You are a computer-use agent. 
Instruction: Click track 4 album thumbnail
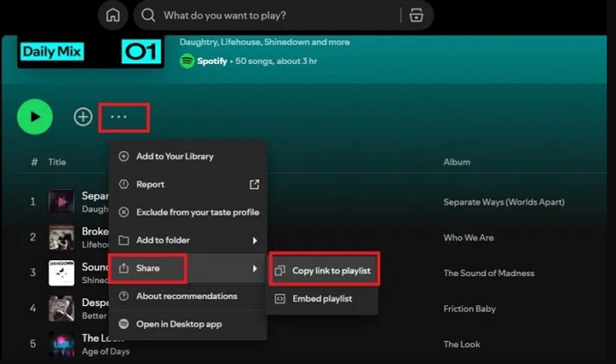coord(62,309)
